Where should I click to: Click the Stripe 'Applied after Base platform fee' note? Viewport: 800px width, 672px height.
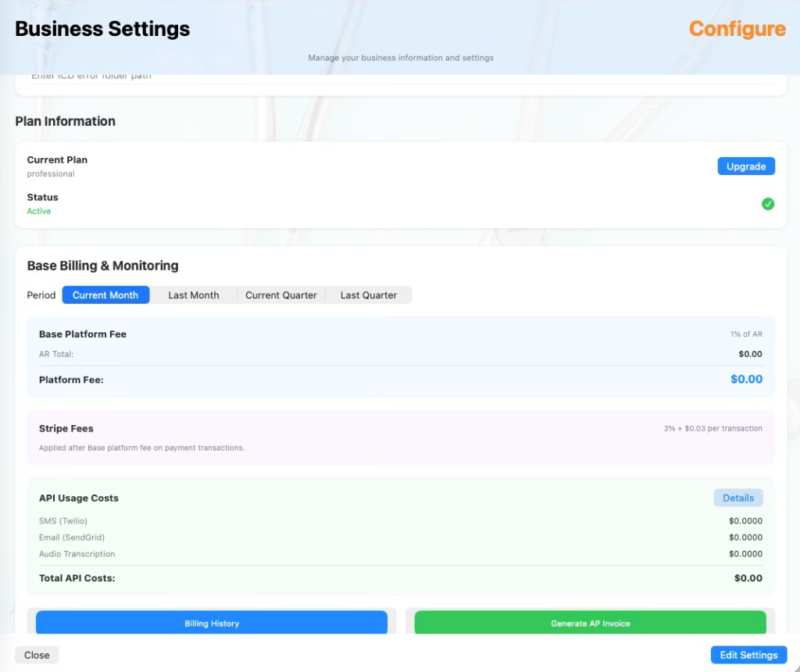coord(142,448)
